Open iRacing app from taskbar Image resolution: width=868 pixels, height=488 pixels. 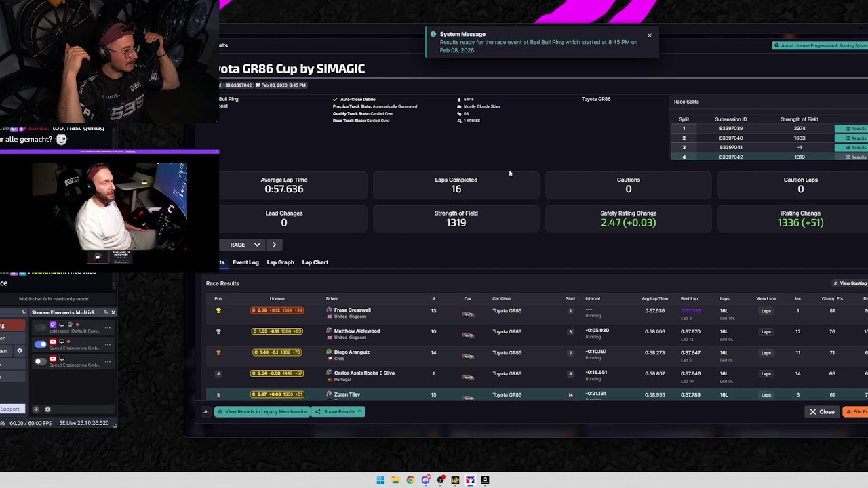(470, 480)
